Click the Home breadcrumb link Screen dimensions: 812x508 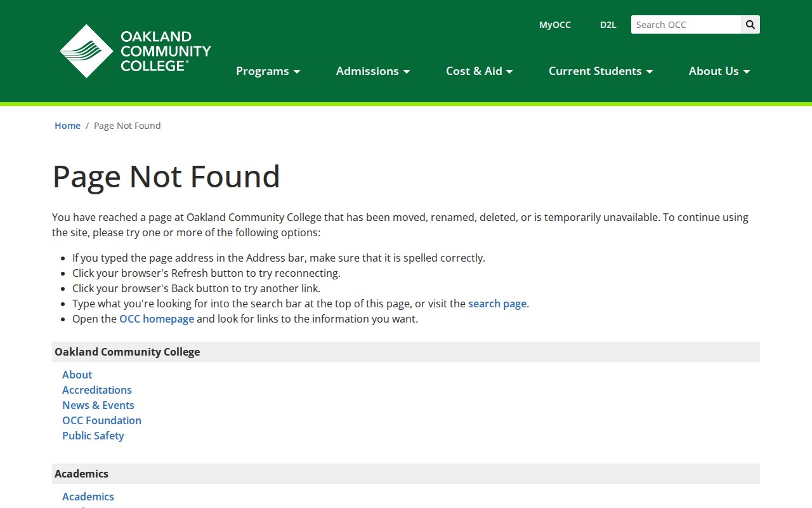(67, 126)
